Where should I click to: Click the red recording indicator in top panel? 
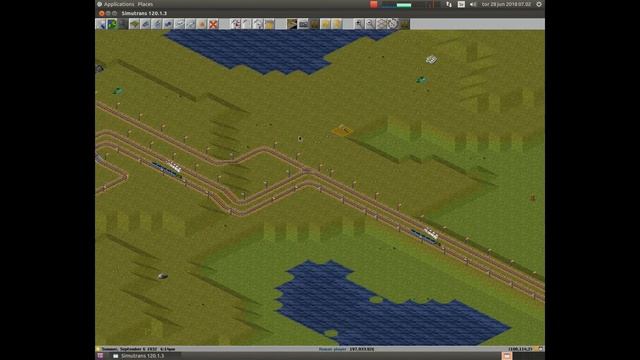373,4
